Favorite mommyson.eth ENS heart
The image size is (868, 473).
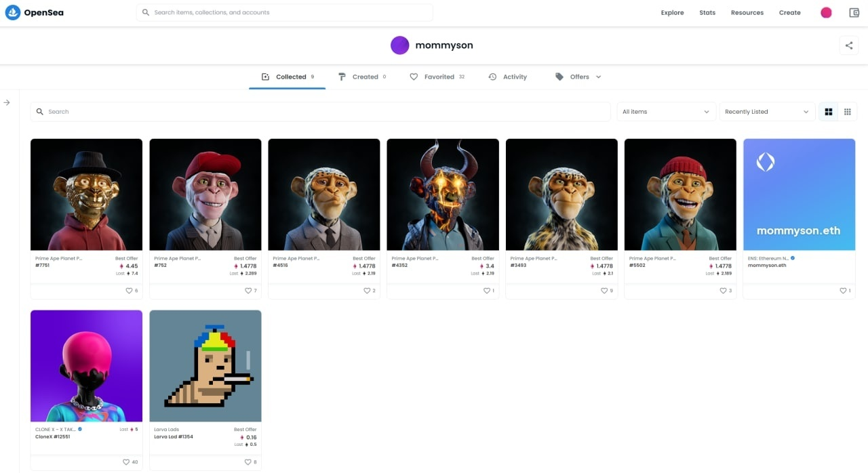click(x=842, y=291)
